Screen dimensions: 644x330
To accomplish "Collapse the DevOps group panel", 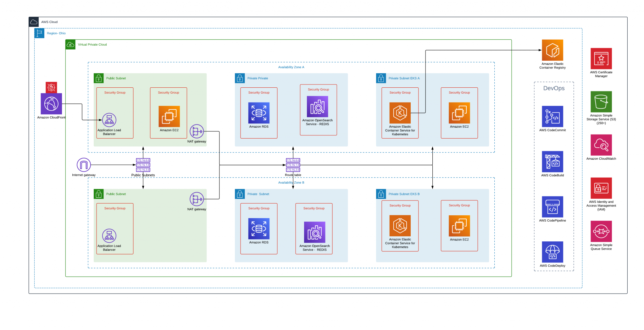I will coord(554,88).
